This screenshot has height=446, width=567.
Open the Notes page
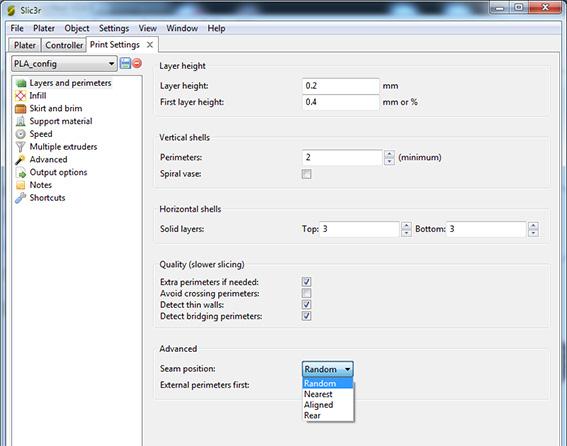[41, 185]
